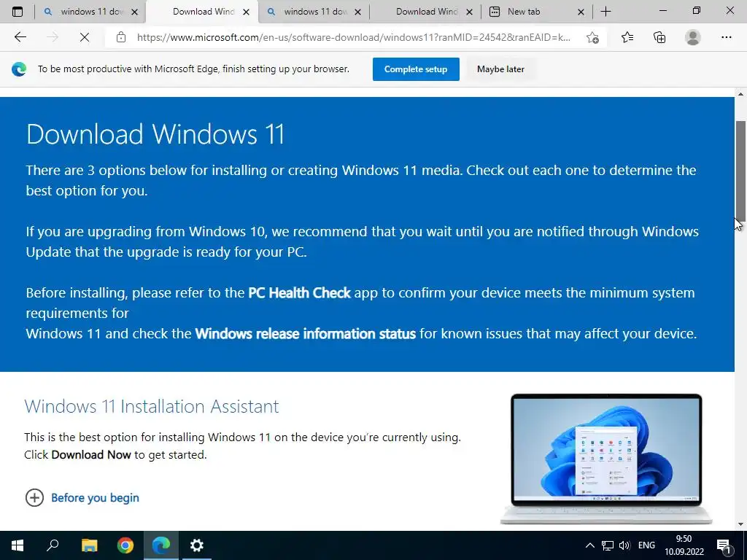Open the PC Health Check link
The height and width of the screenshot is (560, 747).
point(299,292)
